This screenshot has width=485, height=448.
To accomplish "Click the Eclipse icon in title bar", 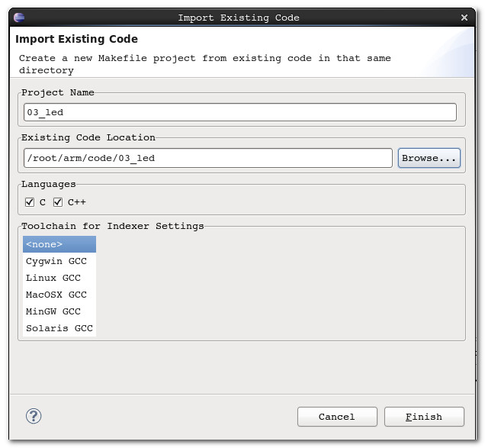I will [19, 17].
